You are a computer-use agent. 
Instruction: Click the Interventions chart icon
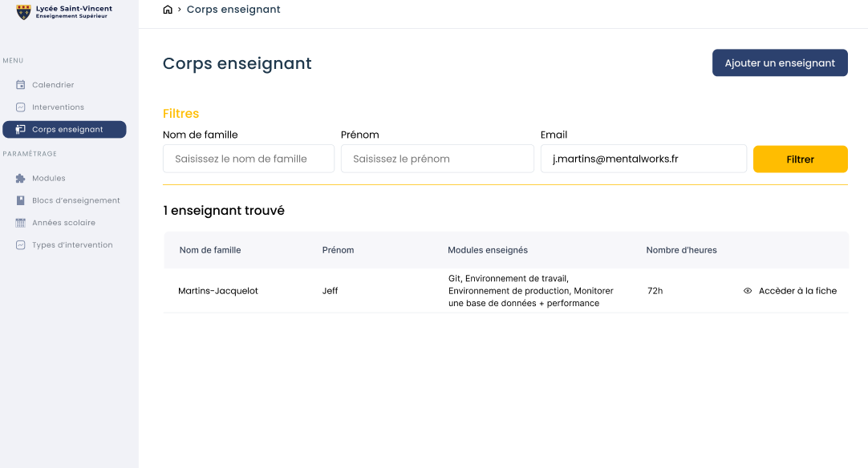click(x=21, y=107)
